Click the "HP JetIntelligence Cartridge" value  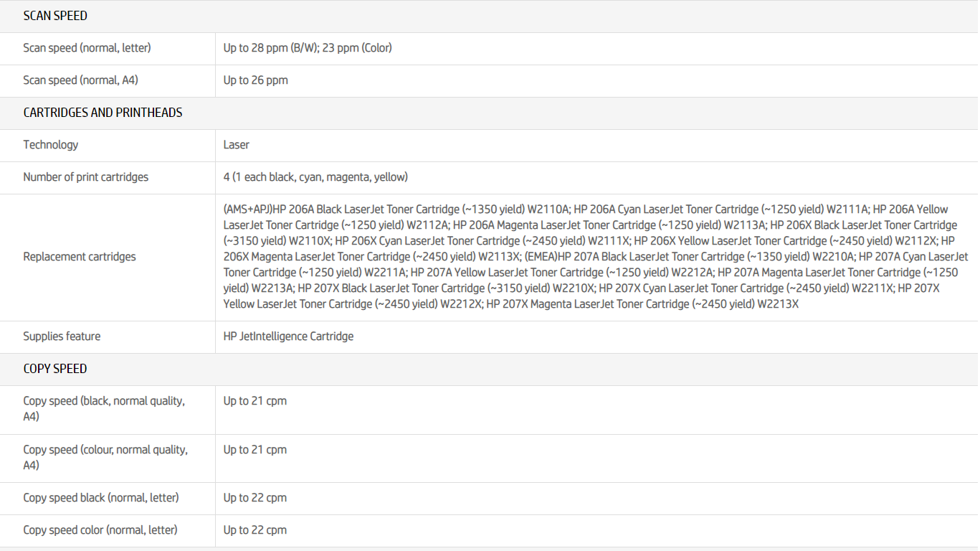pos(288,336)
